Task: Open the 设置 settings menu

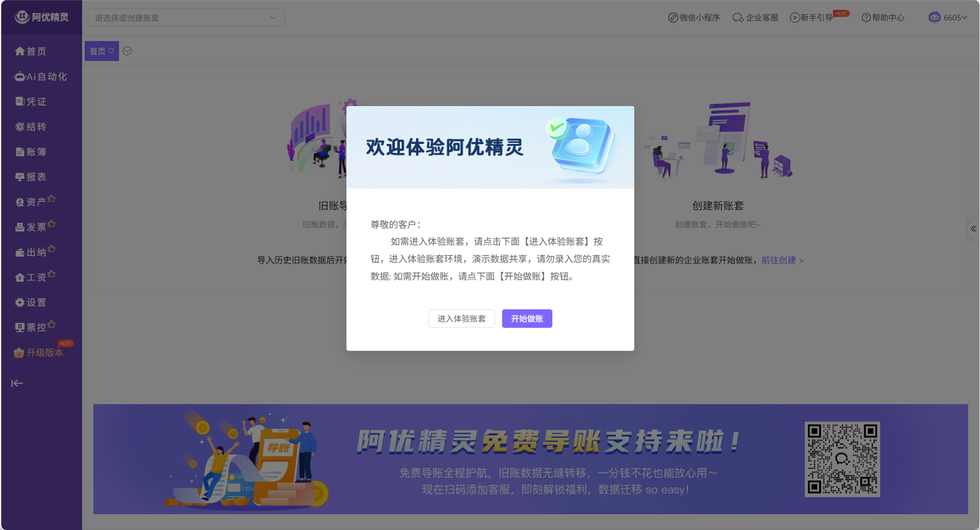Action: pos(32,303)
